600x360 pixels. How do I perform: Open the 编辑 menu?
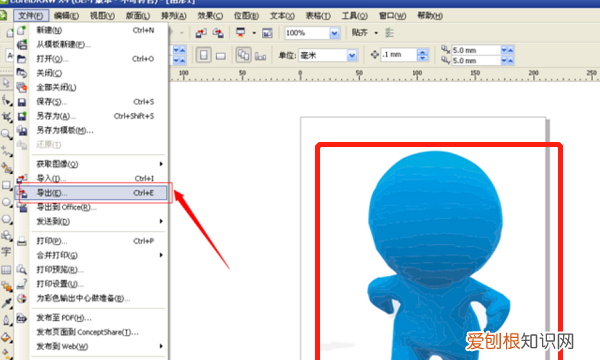pyautogui.click(x=67, y=16)
